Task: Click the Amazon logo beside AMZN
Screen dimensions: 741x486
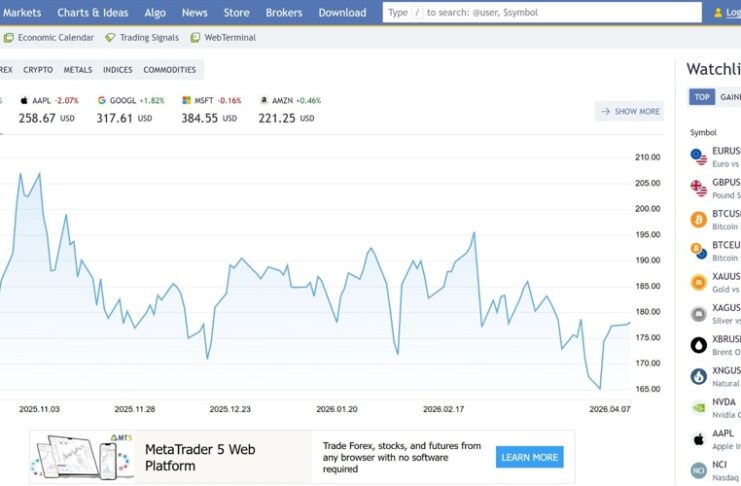Action: [264, 100]
